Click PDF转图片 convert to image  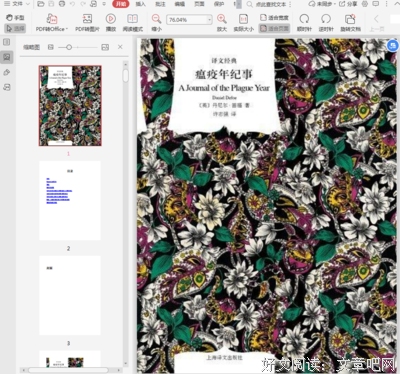point(87,23)
